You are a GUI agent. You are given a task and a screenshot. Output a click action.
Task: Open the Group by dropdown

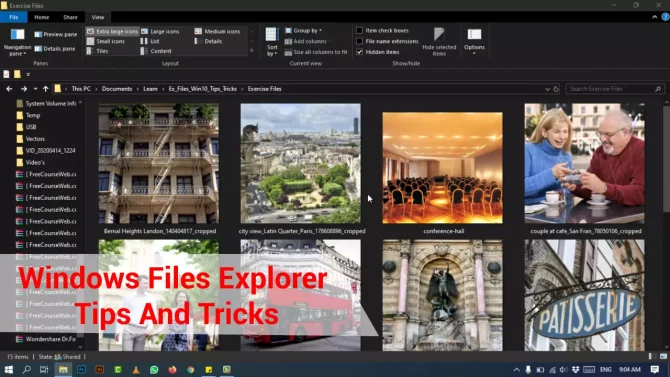coord(303,30)
